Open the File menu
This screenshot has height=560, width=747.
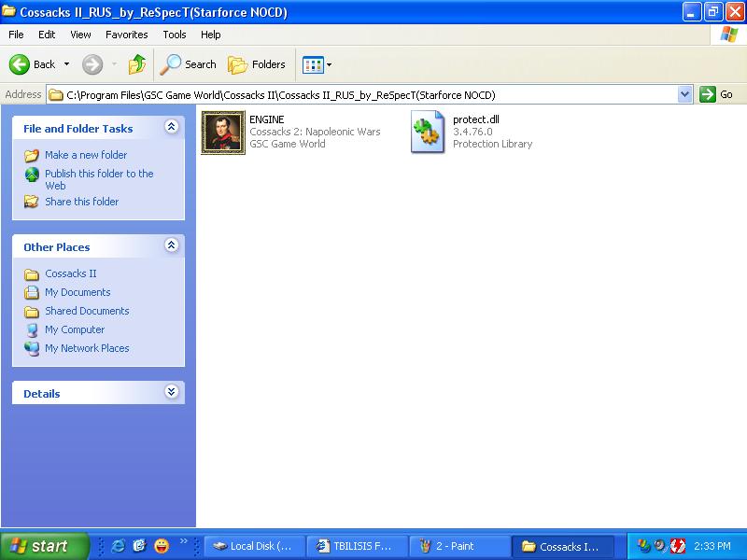point(16,35)
